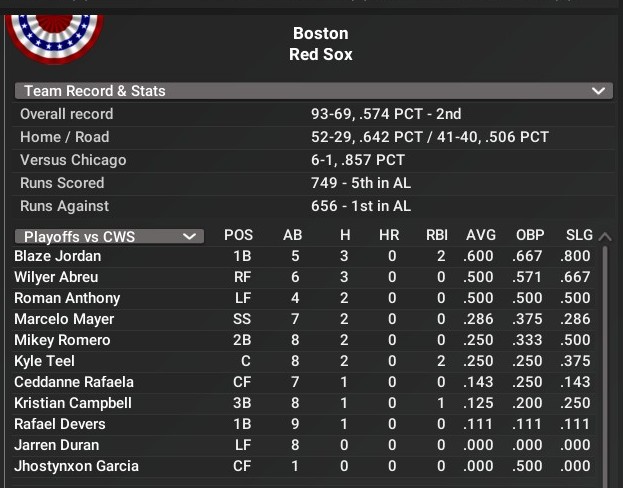Sort by the SLG column header
This screenshot has width=623, height=488.
click(579, 236)
